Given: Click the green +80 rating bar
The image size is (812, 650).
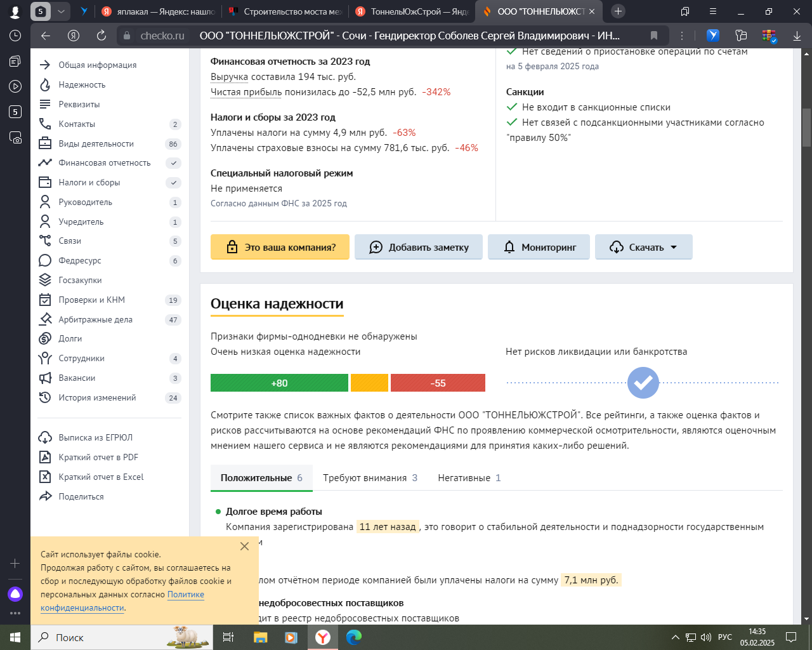Looking at the screenshot, I should (x=279, y=383).
